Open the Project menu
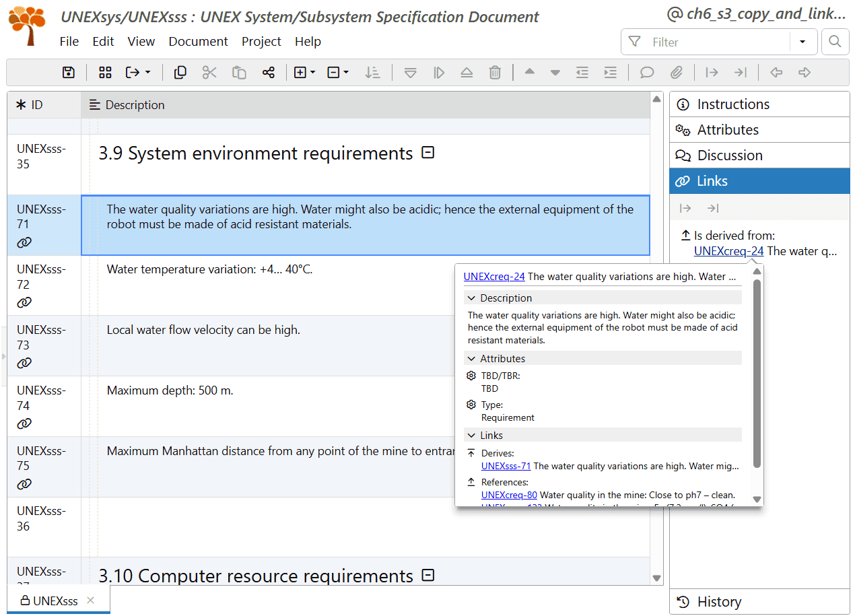Image resolution: width=855 pixels, height=616 pixels. (261, 41)
